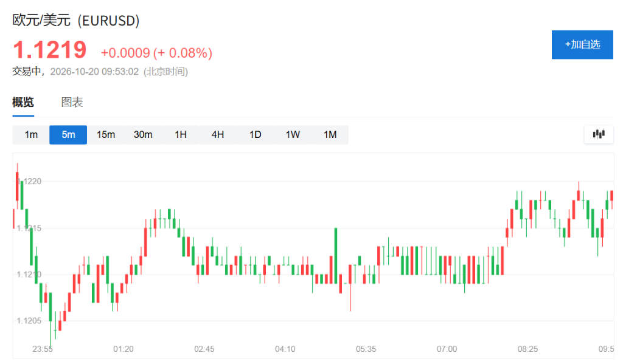The image size is (623, 364).
Task: Select the 1m timeframe
Action: click(x=31, y=134)
